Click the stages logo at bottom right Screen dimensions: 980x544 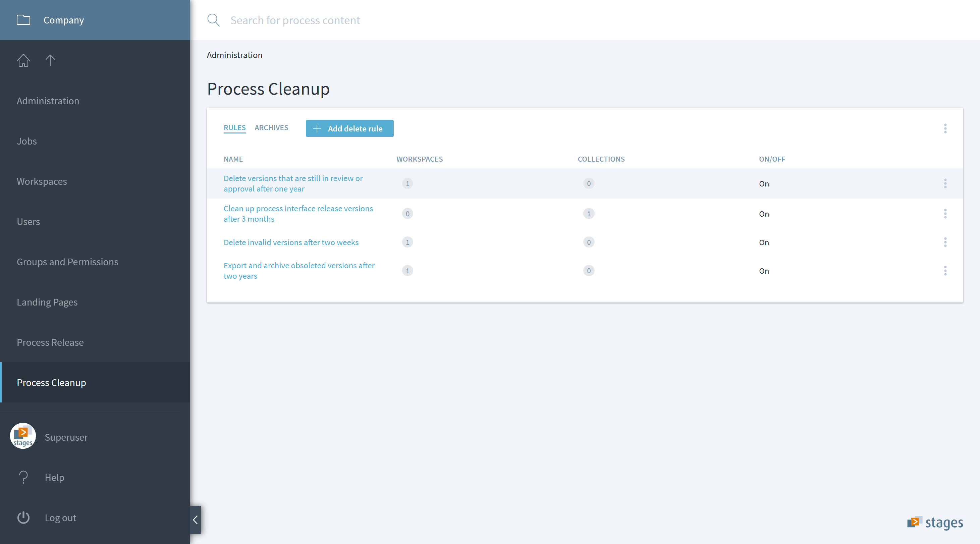click(935, 522)
